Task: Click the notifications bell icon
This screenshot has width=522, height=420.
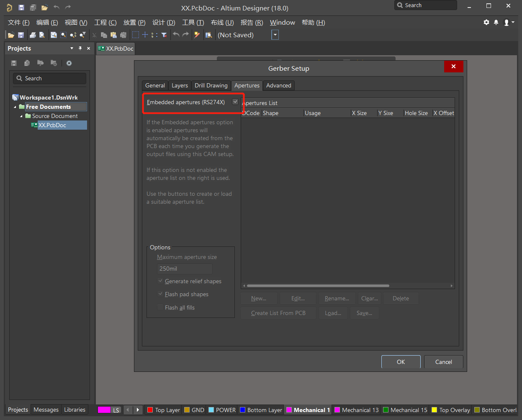Action: pyautogui.click(x=496, y=22)
